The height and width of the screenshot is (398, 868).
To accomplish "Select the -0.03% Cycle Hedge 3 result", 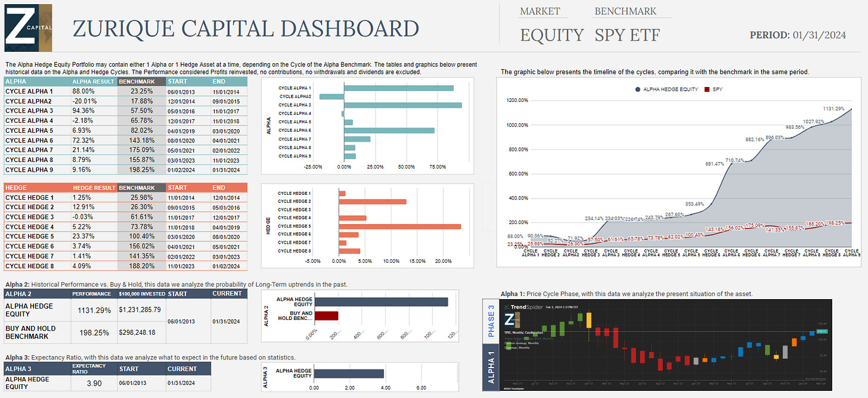I will (x=83, y=217).
